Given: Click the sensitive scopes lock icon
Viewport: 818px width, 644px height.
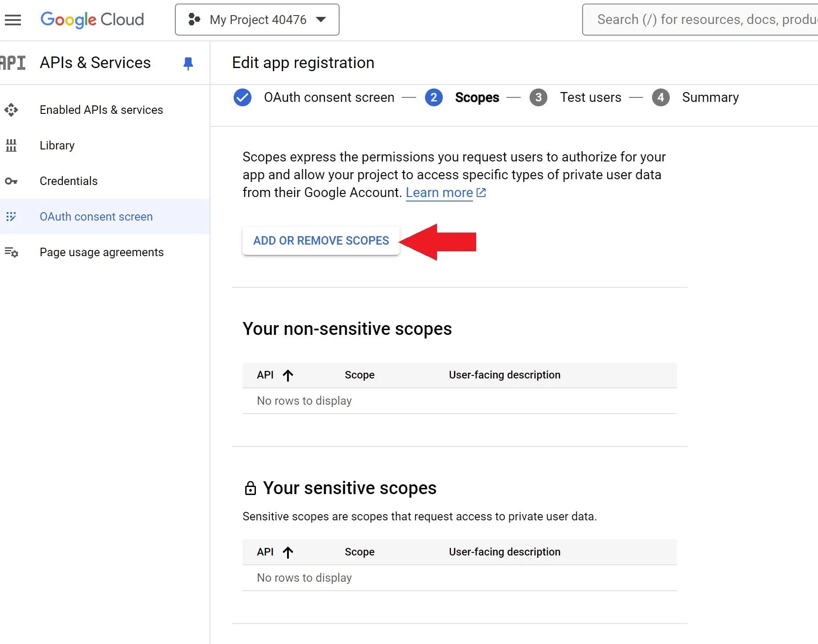Looking at the screenshot, I should coord(250,488).
